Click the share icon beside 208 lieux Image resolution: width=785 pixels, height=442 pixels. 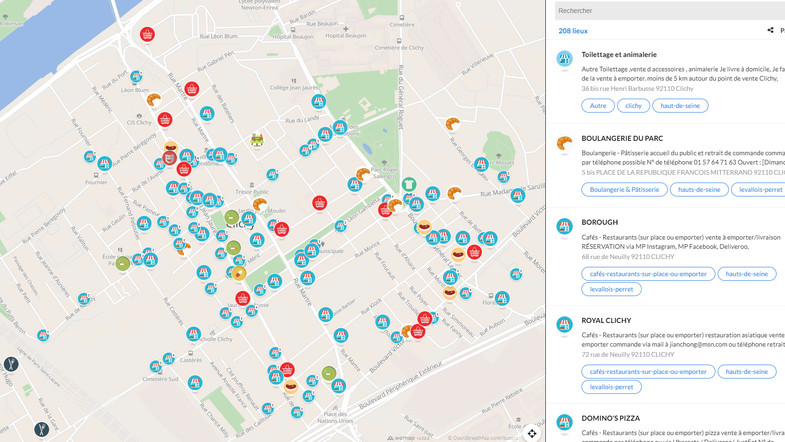pyautogui.click(x=770, y=31)
